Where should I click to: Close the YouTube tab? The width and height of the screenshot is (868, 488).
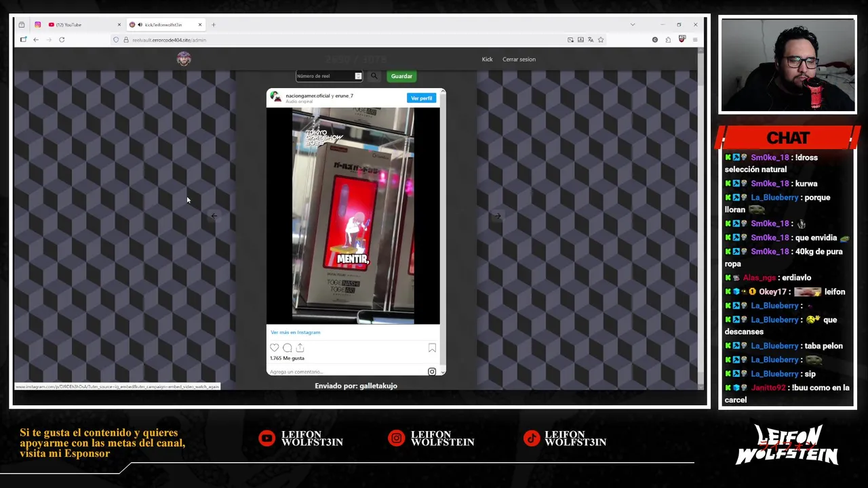coord(119,25)
